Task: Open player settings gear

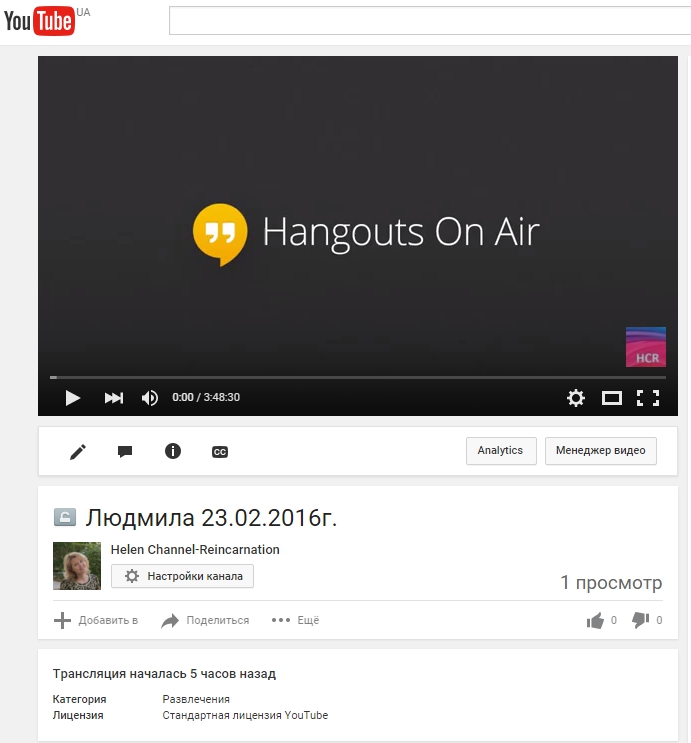Action: (x=576, y=398)
